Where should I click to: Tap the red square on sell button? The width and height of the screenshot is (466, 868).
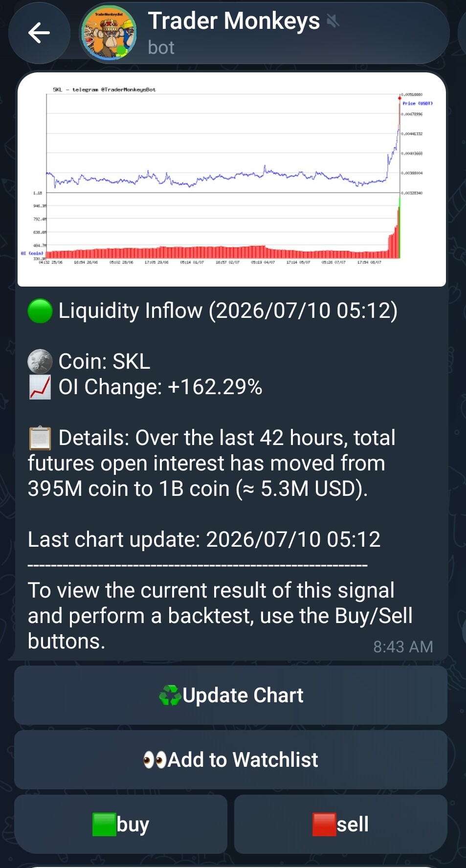pos(324,824)
